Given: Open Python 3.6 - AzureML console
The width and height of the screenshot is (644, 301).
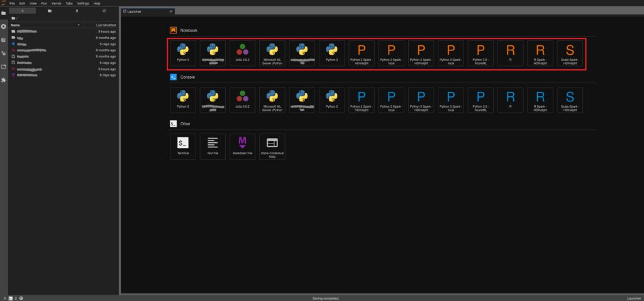Looking at the screenshot, I should tap(480, 100).
